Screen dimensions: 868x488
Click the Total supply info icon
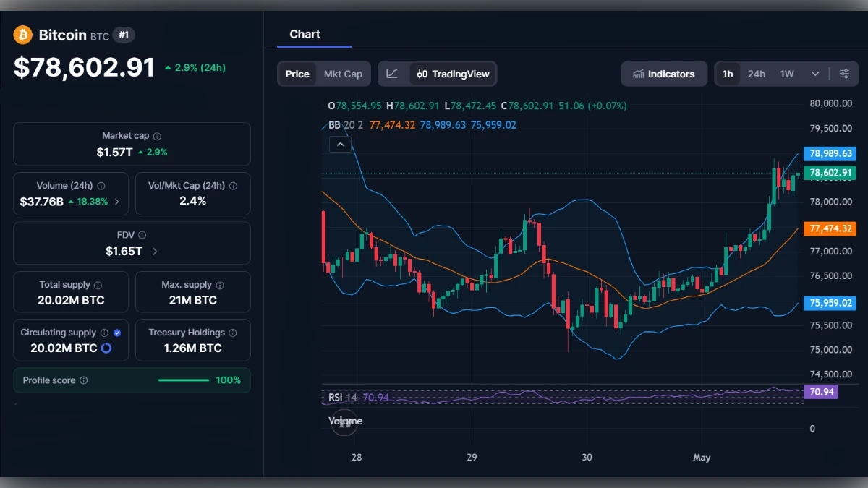point(98,286)
